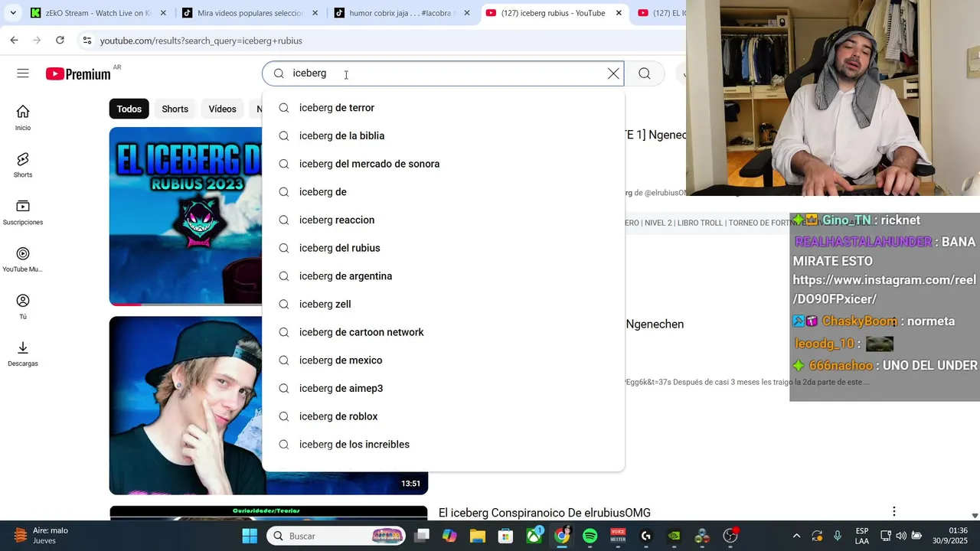This screenshot has width=980, height=551.
Task: Click the YouTube Premium logo
Action: point(78,74)
